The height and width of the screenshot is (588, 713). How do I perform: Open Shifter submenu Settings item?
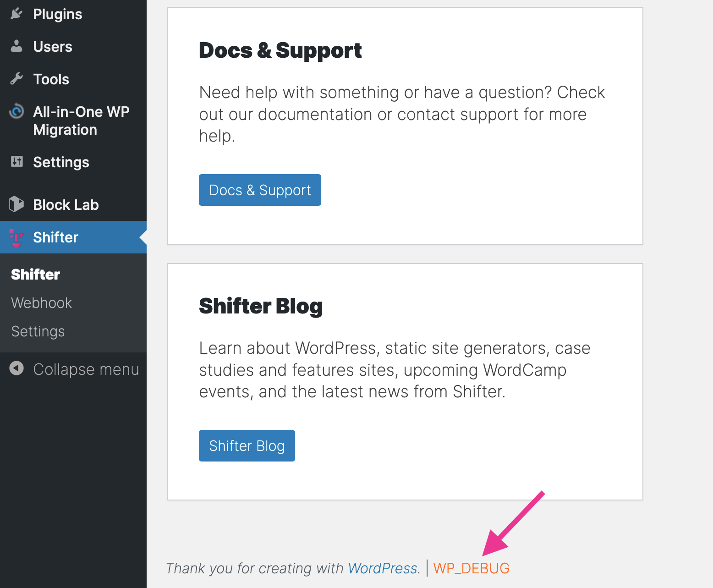click(x=38, y=331)
